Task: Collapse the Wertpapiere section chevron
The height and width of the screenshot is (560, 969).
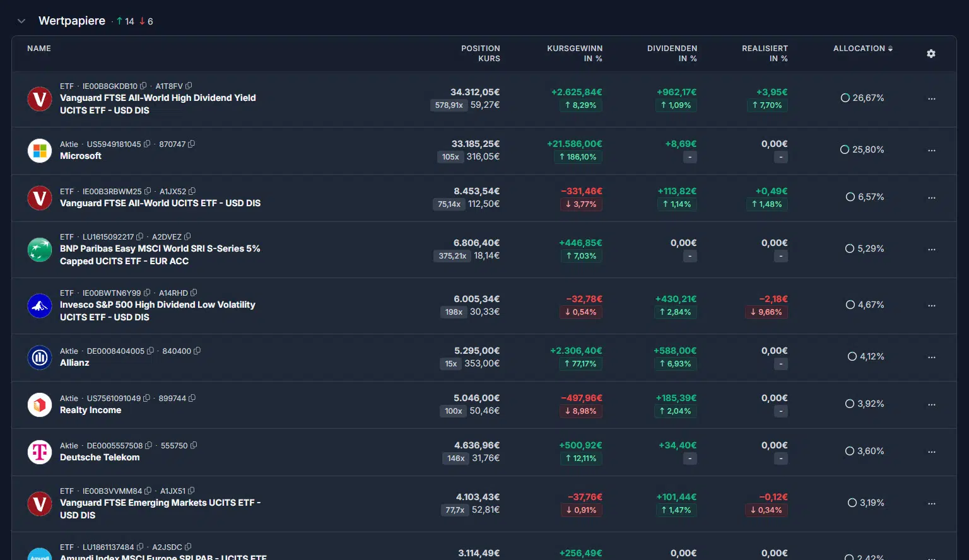Action: tap(21, 21)
